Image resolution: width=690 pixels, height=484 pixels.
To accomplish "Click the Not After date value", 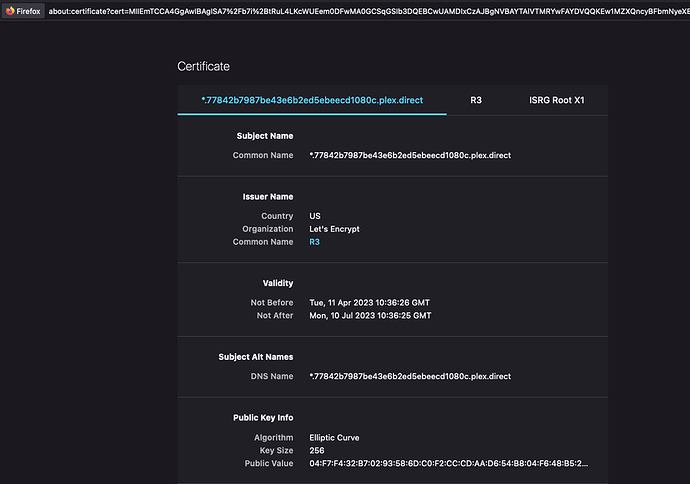I will point(370,316).
